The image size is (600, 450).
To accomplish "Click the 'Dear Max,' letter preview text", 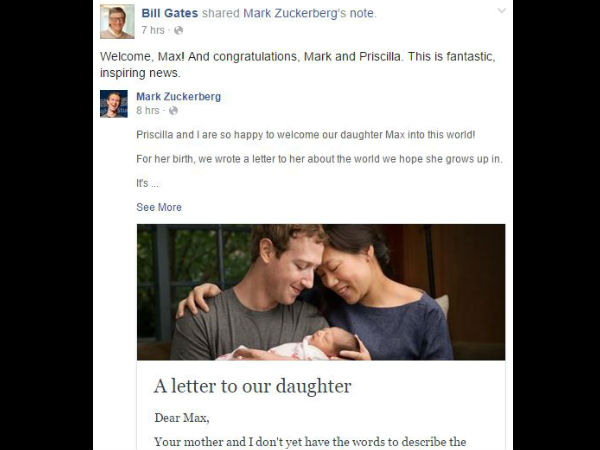I will click(x=182, y=417).
